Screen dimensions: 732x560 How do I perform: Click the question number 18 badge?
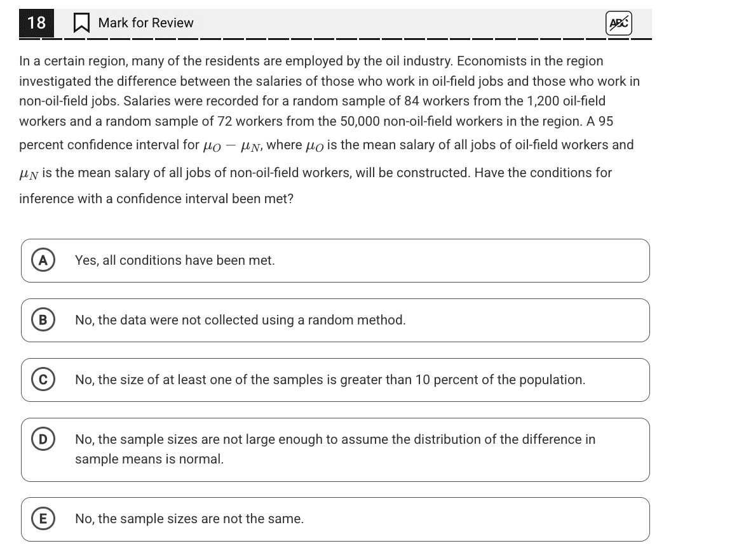[36, 23]
